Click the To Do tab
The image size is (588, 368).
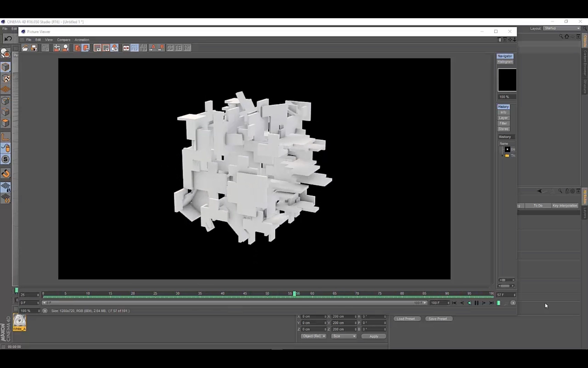(x=538, y=206)
